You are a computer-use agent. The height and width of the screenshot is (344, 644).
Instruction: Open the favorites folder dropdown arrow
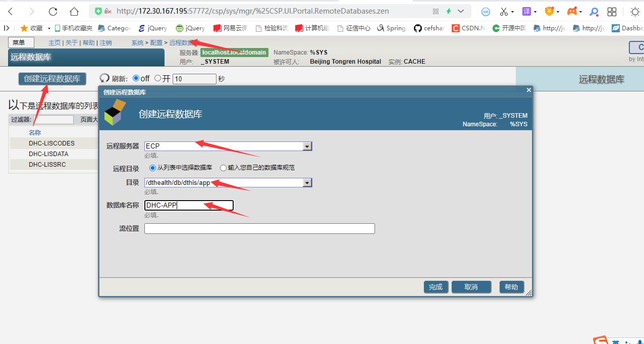(49, 28)
